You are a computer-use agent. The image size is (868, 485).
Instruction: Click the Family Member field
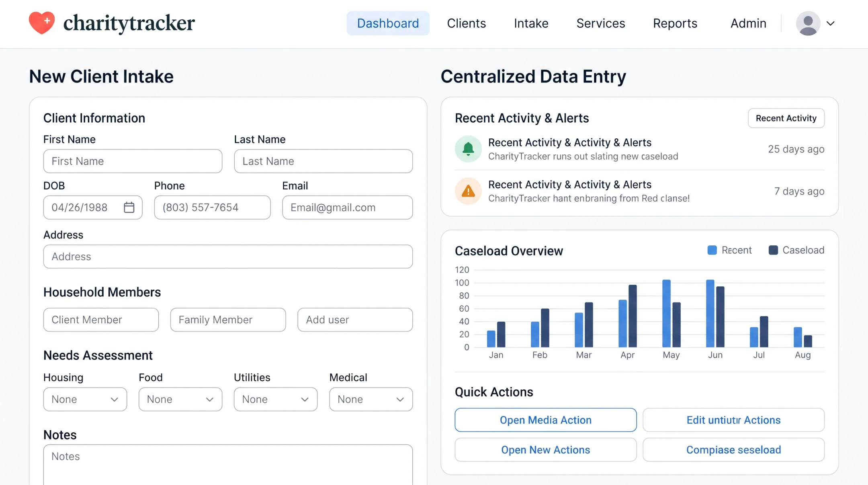(228, 320)
